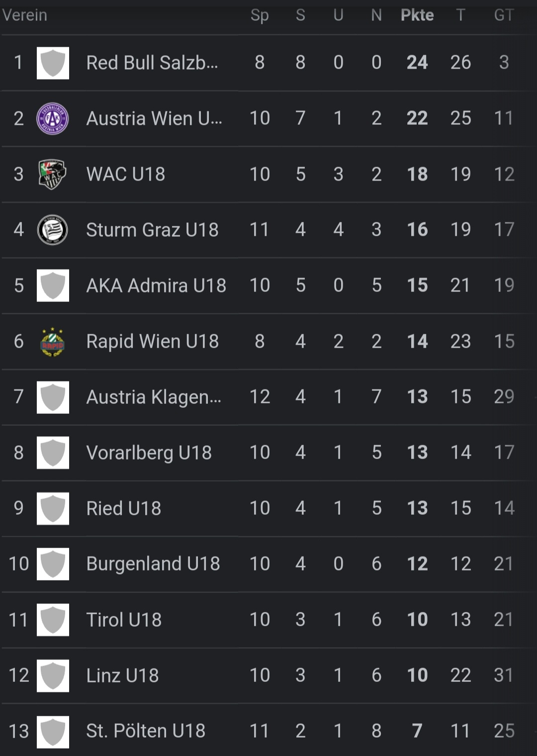Tap the St. Pölten U18 shield icon
537x756 pixels.
[53, 732]
